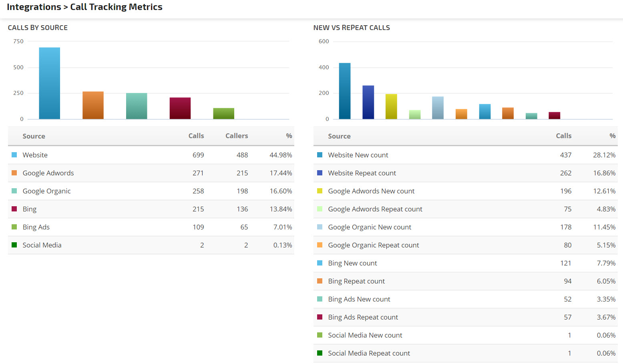
Task: Select the yellow Google Adwords New bar
Action: point(391,107)
